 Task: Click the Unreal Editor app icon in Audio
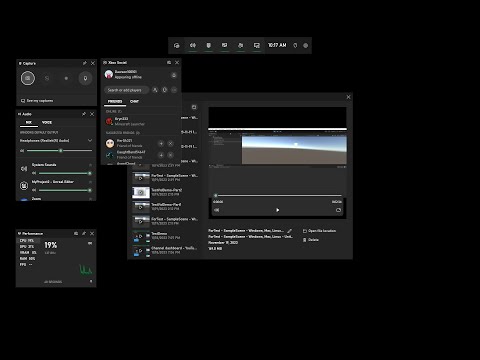[x=24, y=186]
